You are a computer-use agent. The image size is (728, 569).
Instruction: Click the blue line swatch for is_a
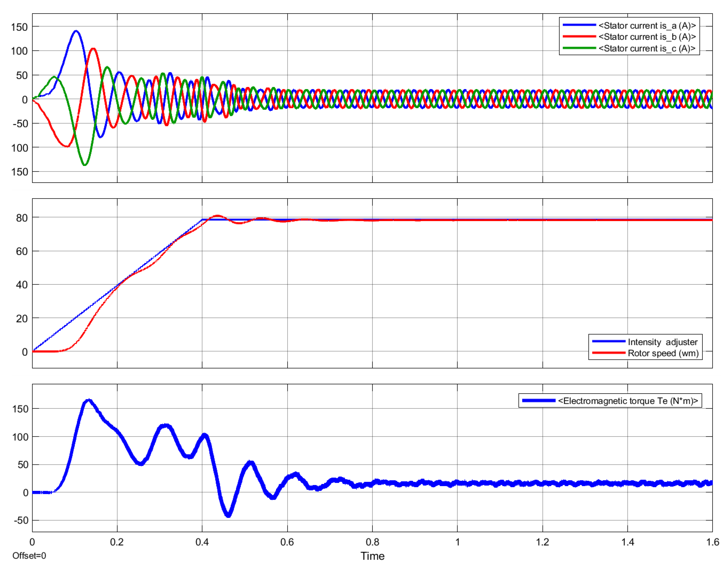tap(579, 25)
